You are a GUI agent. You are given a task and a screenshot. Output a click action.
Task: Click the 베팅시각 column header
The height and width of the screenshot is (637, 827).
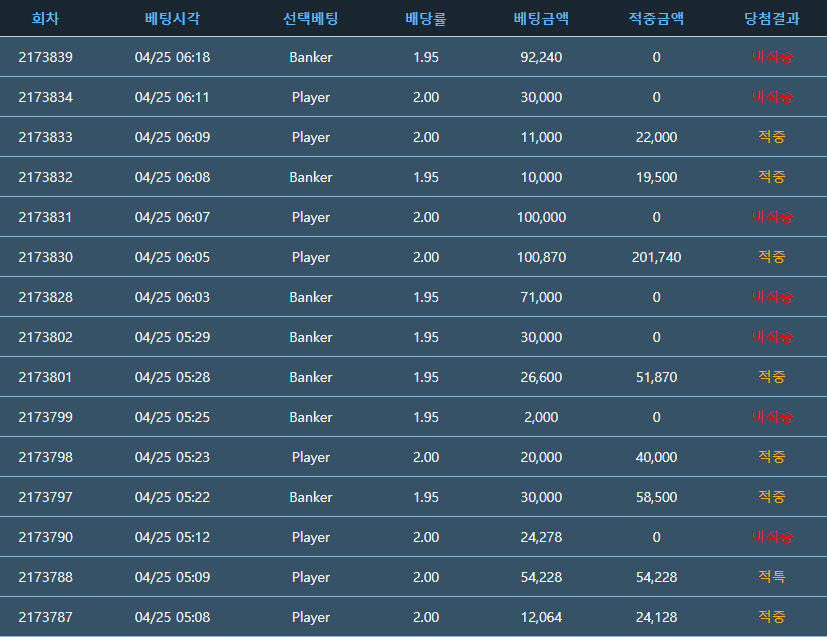click(x=172, y=18)
